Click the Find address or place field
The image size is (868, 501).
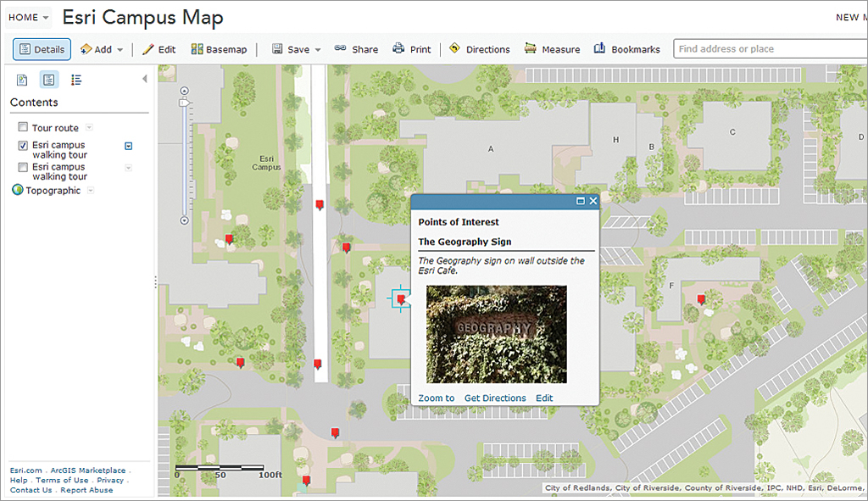tap(771, 48)
